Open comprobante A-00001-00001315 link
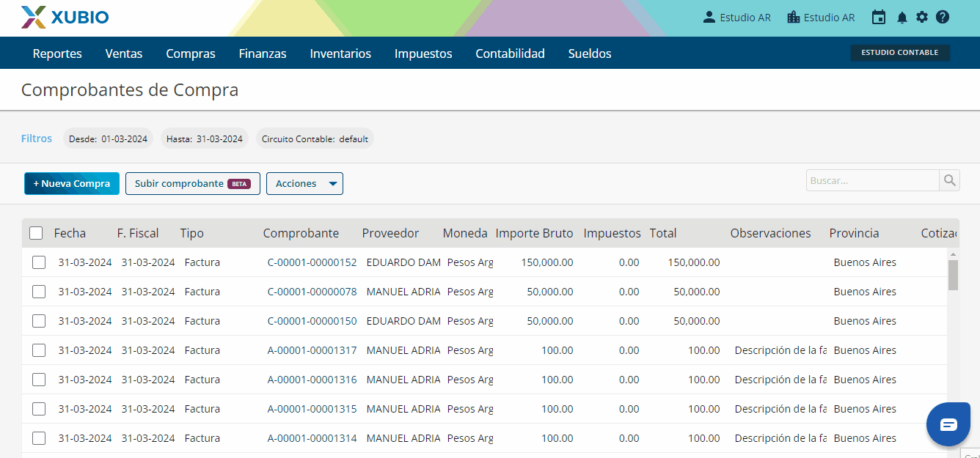This screenshot has width=980, height=458. pos(312,409)
